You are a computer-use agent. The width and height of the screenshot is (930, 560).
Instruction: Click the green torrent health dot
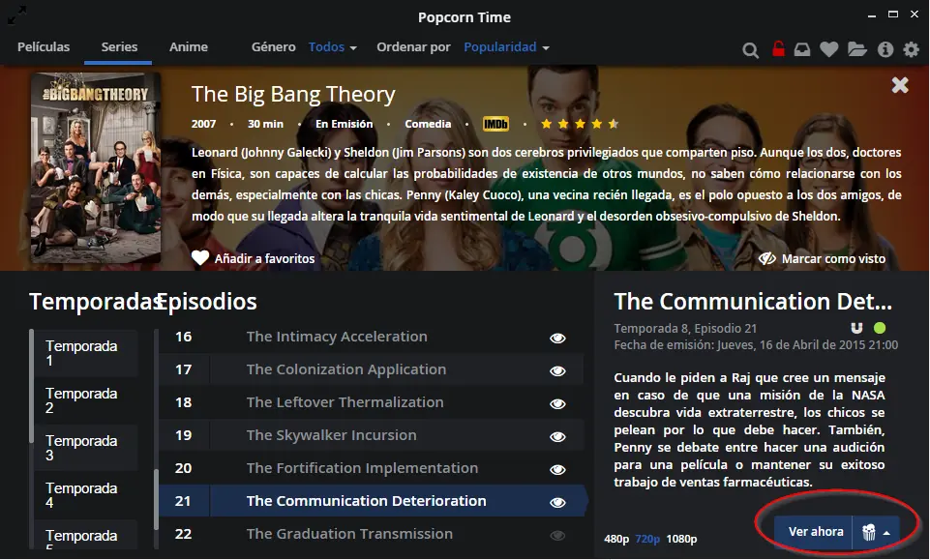pyautogui.click(x=880, y=328)
